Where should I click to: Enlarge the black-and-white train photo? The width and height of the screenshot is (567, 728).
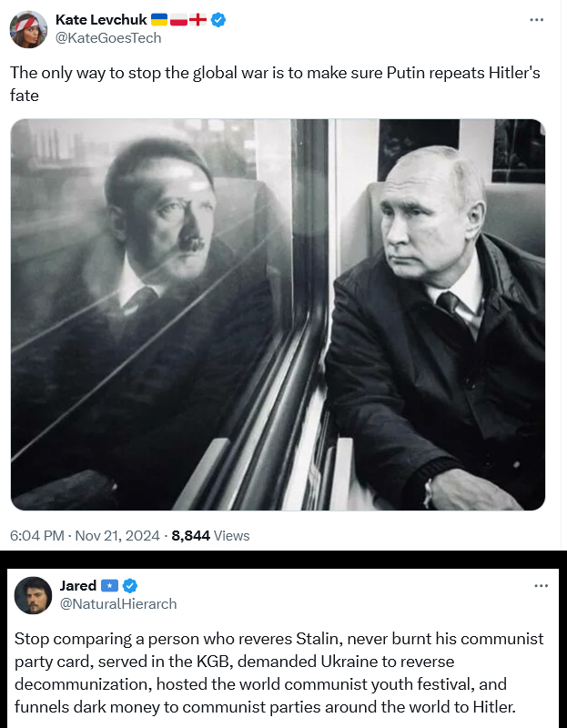pyautogui.click(x=278, y=314)
